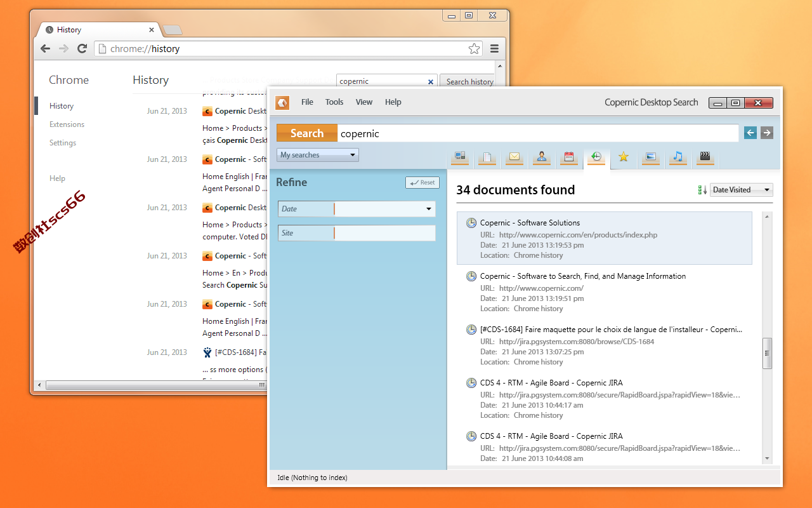
Task: Click URL http://www.copernic.com/
Action: click(541, 288)
